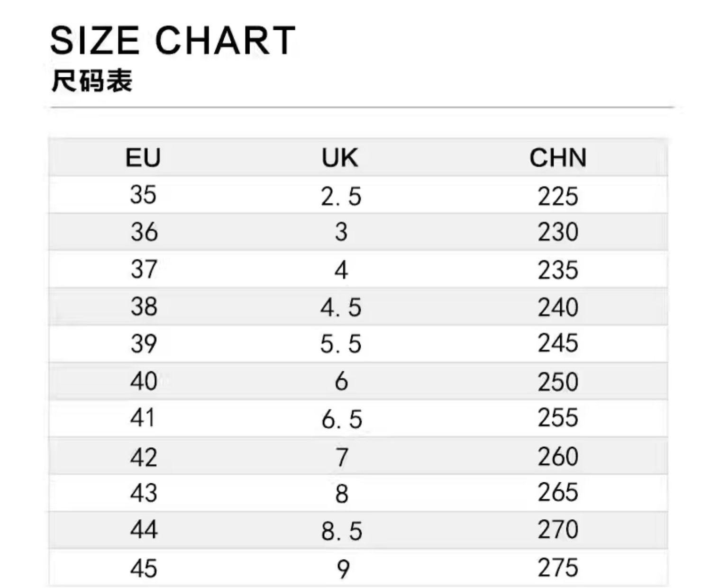Select the CHN column header

click(x=558, y=158)
